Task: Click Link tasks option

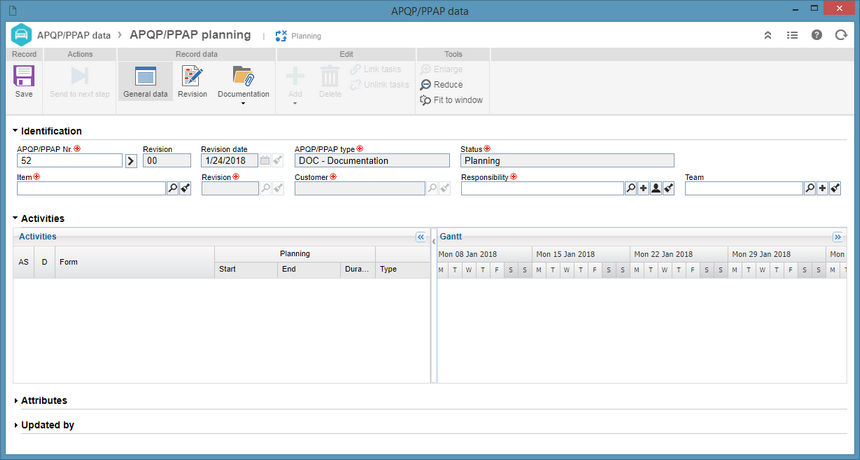Action: (376, 69)
